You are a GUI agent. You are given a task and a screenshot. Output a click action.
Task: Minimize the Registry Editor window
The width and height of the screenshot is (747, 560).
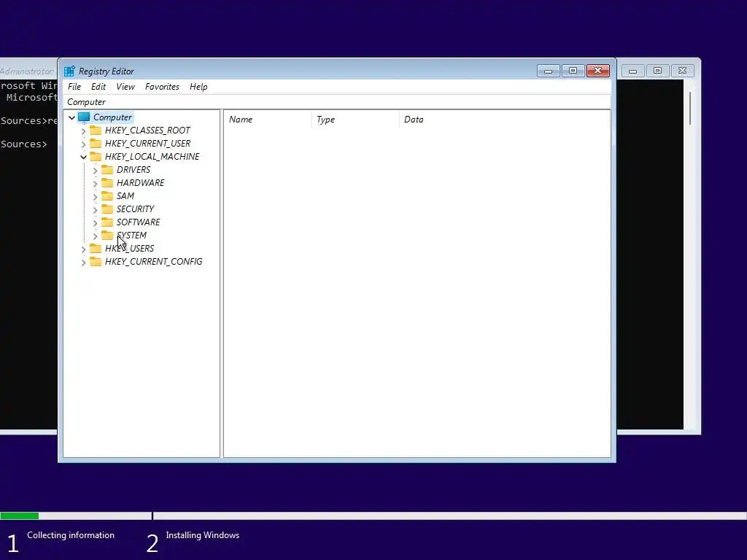point(549,71)
